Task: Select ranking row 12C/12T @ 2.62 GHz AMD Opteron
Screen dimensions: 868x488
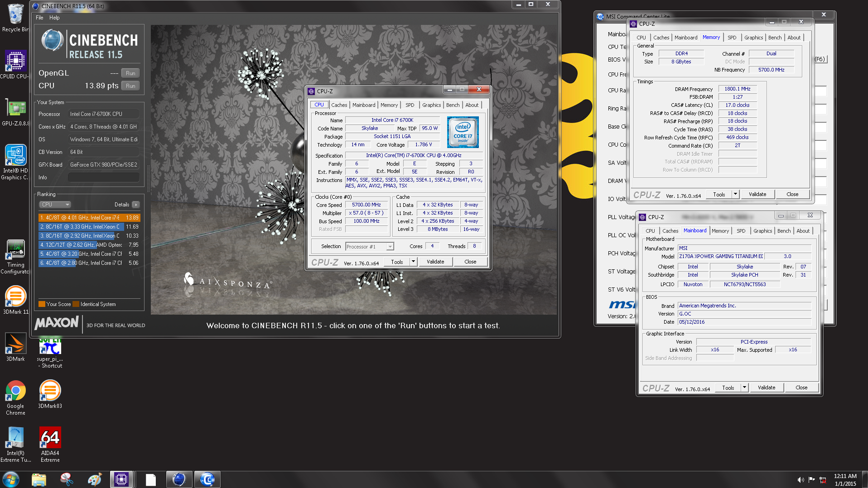Action: [89, 245]
